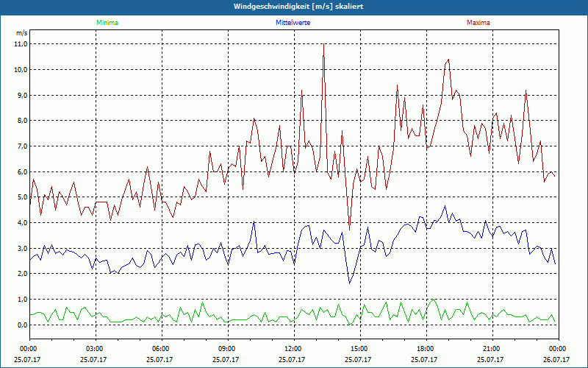
Task: Click the 12:00 time axis label
Action: coord(295,349)
